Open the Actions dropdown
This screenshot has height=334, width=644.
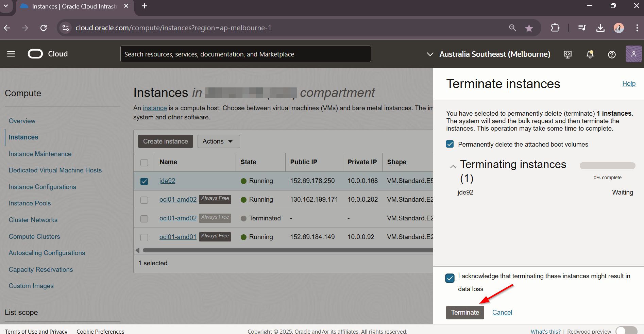coord(218,141)
